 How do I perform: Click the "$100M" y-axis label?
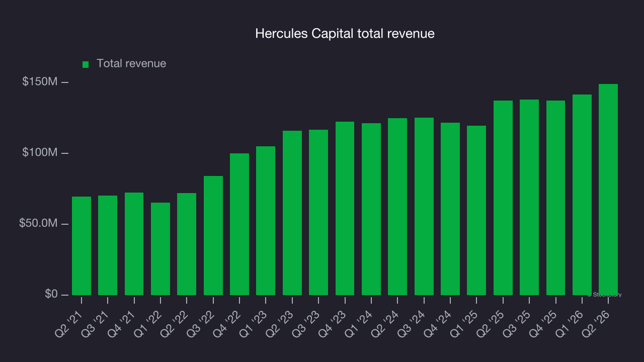click(40, 152)
